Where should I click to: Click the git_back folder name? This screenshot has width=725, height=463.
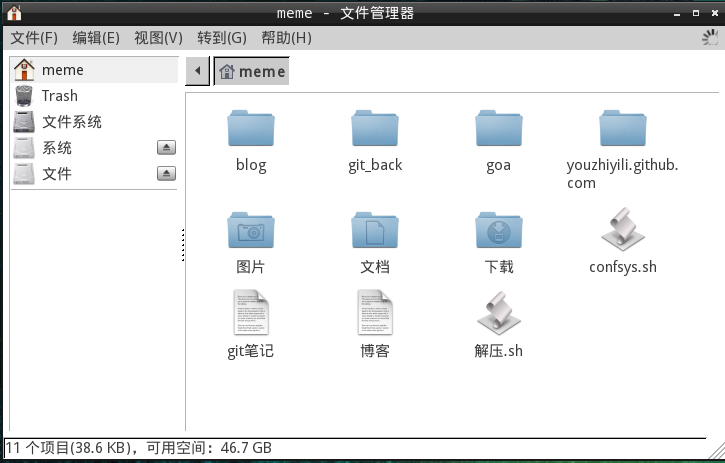coord(375,165)
